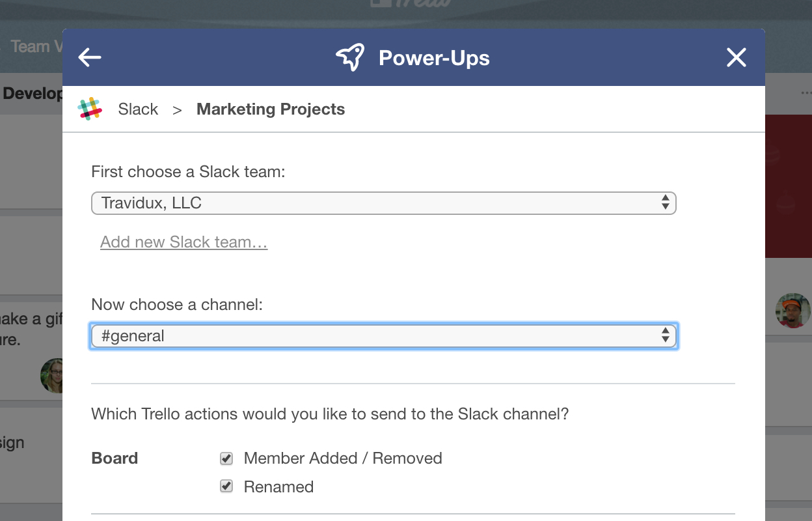The image size is (812, 521).
Task: Open the #general channel dropdown
Action: [x=384, y=335]
